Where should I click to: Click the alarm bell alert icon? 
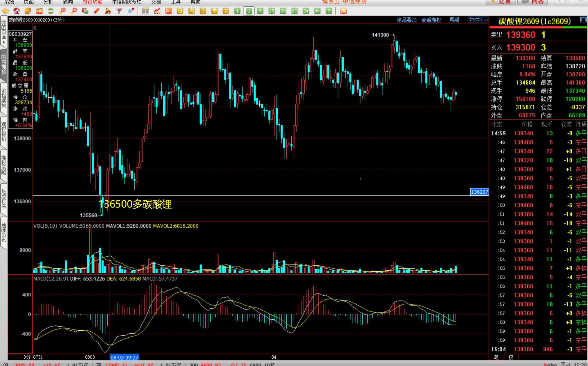click(x=108, y=11)
